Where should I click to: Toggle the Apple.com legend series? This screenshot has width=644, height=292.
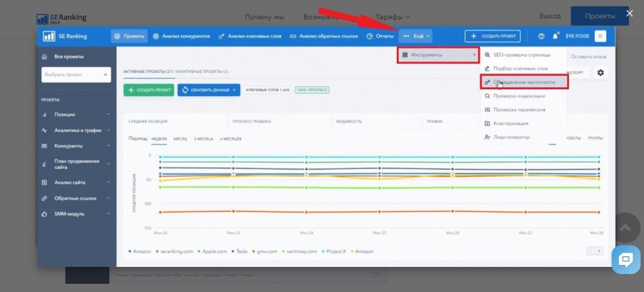click(213, 251)
